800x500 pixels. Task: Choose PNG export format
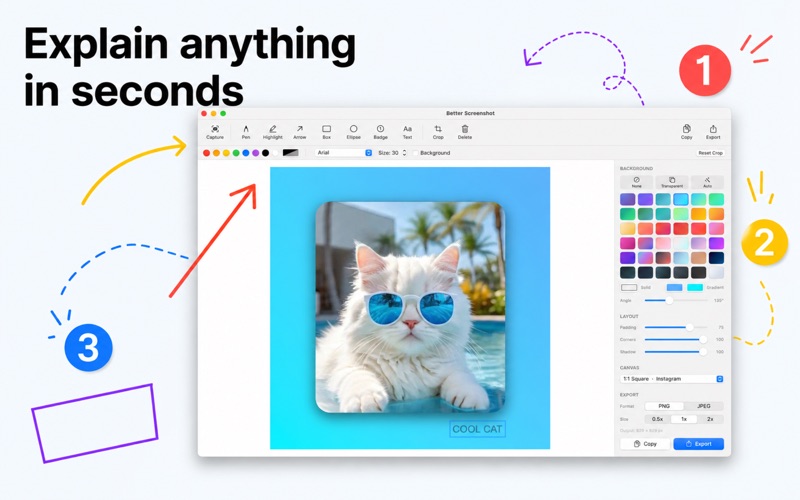pos(664,406)
